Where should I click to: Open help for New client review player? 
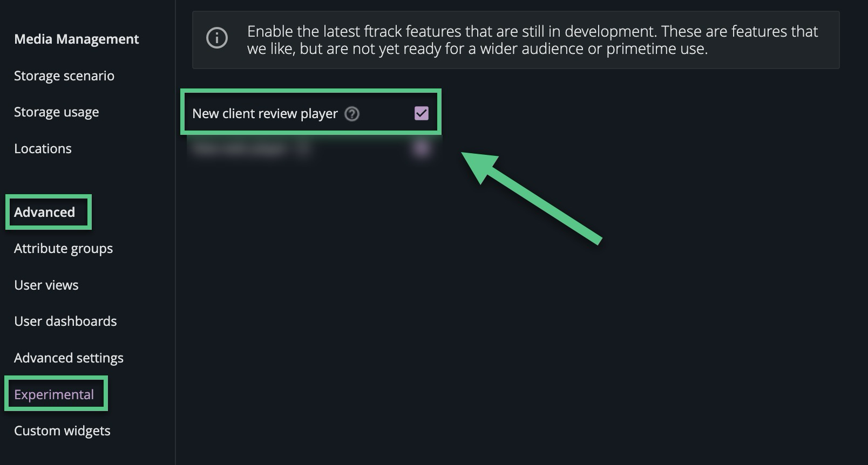[x=351, y=114]
